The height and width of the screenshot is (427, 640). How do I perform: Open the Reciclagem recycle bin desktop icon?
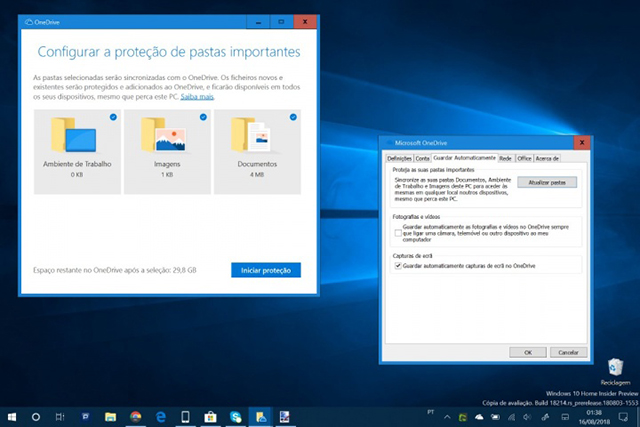[x=615, y=372]
